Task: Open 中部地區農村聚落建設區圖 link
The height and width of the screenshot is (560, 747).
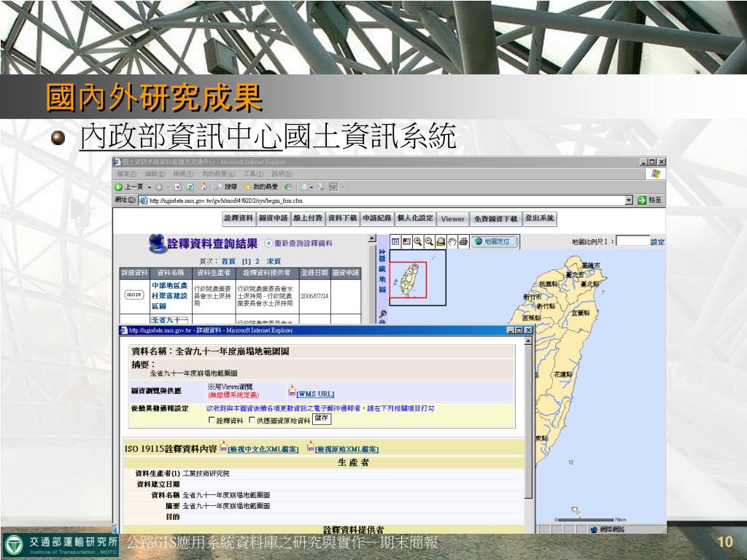Action: tap(169, 296)
